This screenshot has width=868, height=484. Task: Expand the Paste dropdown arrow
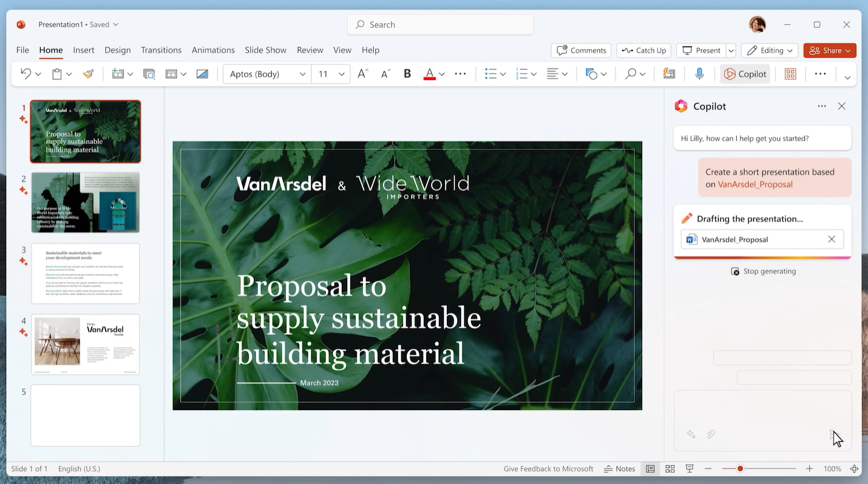[69, 75]
